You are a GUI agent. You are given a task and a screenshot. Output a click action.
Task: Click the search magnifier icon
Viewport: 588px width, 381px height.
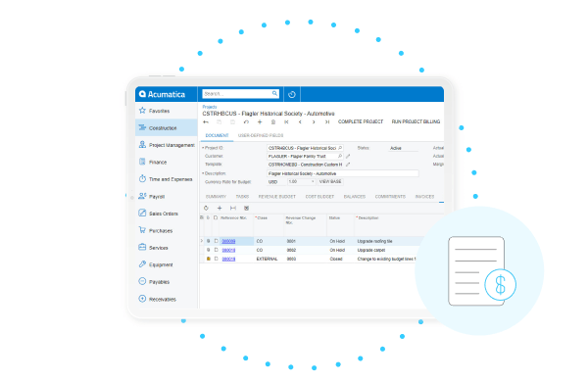274,93
